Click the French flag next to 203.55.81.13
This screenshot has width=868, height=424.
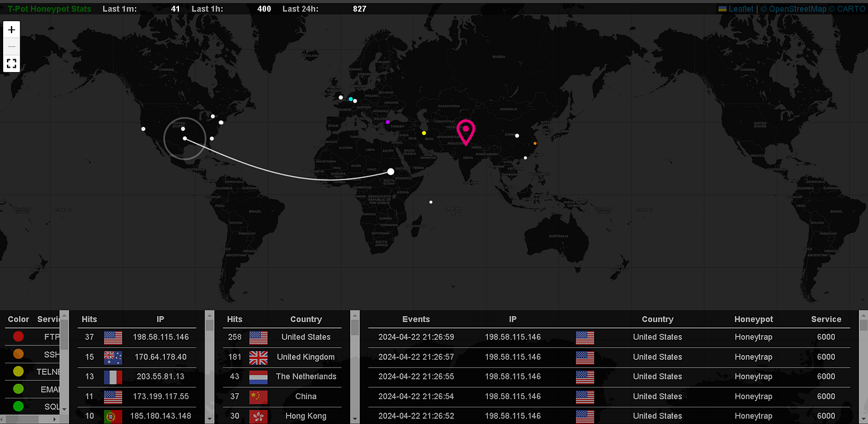tap(113, 377)
